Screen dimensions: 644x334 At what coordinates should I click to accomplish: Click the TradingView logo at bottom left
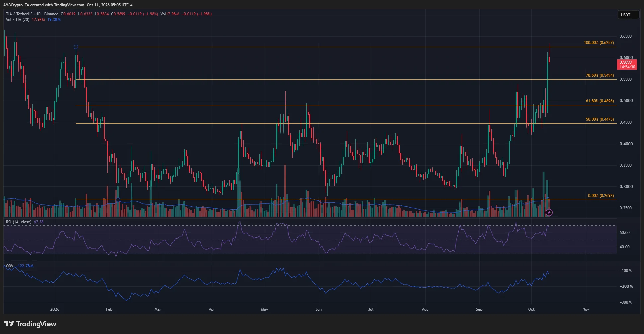(30, 324)
